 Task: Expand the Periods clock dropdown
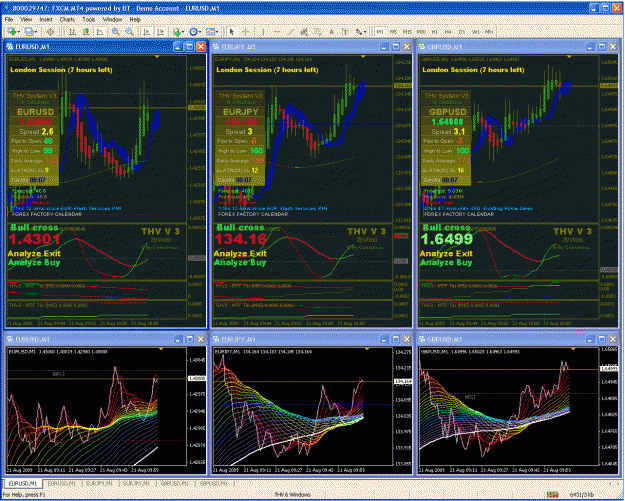200,32
